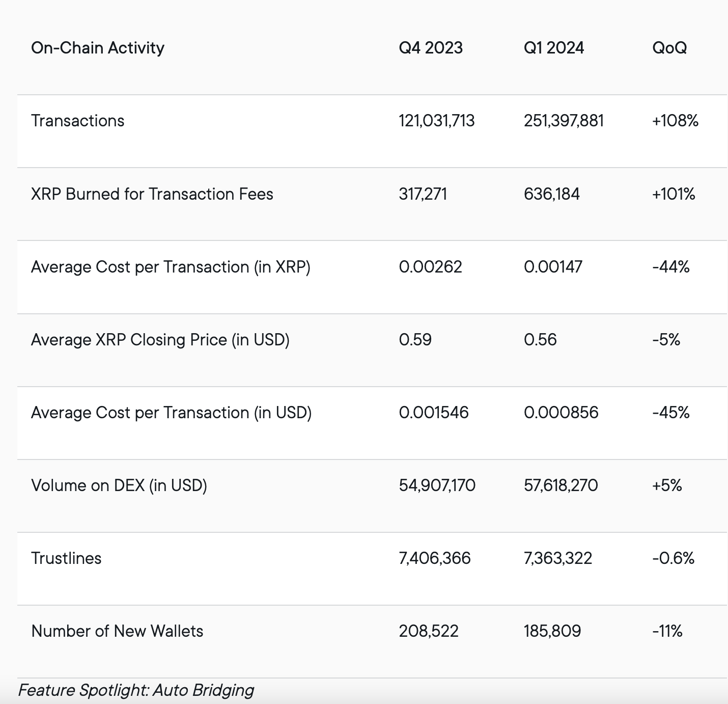
Task: Click the -45% QoQ cost change
Action: click(671, 413)
